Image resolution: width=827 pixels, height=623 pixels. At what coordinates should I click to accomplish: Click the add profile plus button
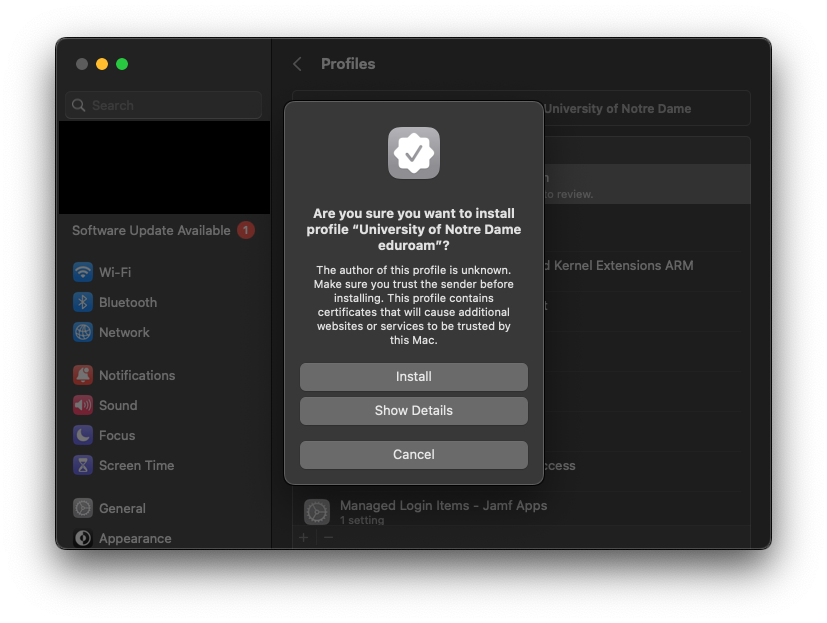point(304,538)
